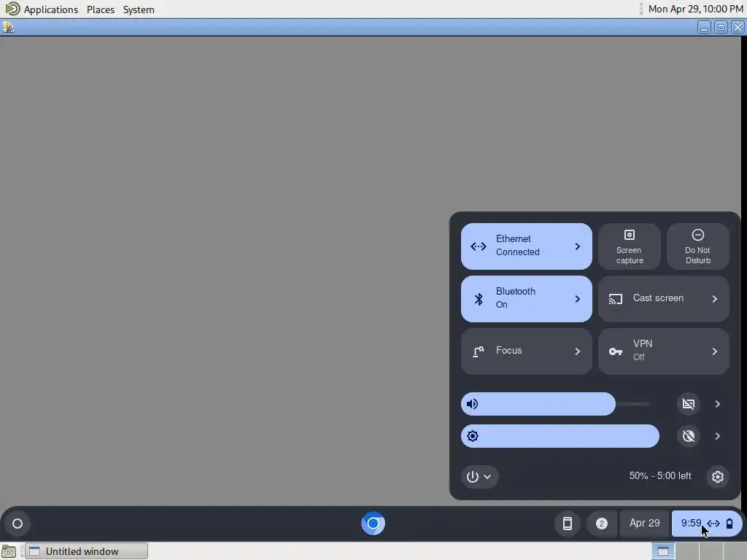The width and height of the screenshot is (747, 560).
Task: Mute the volume speaker icon
Action: click(472, 404)
